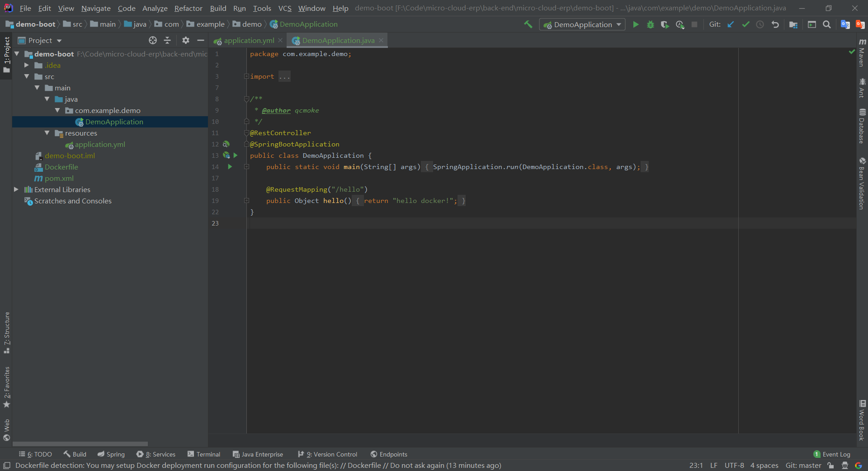Show Git history clock icon
The height and width of the screenshot is (471, 868).
point(760,24)
